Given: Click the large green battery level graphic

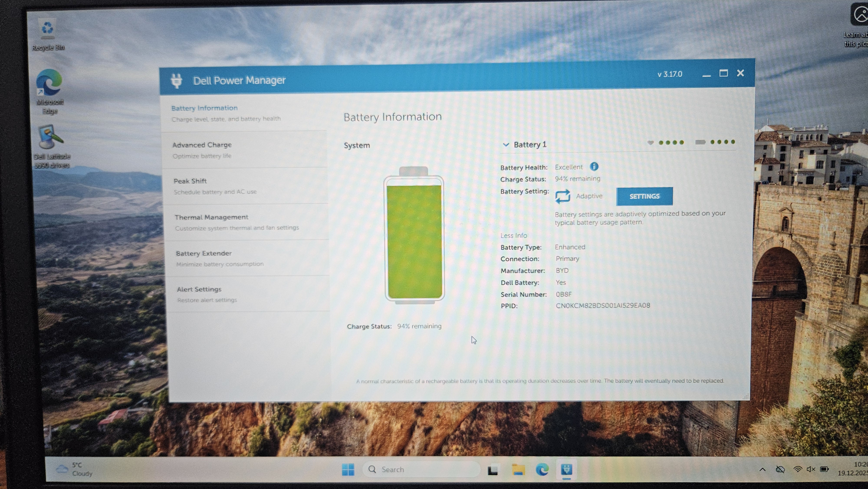Looking at the screenshot, I should coord(414,241).
